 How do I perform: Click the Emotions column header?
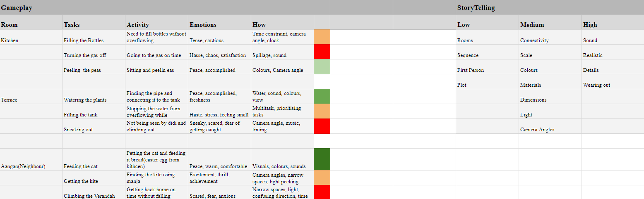203,25
